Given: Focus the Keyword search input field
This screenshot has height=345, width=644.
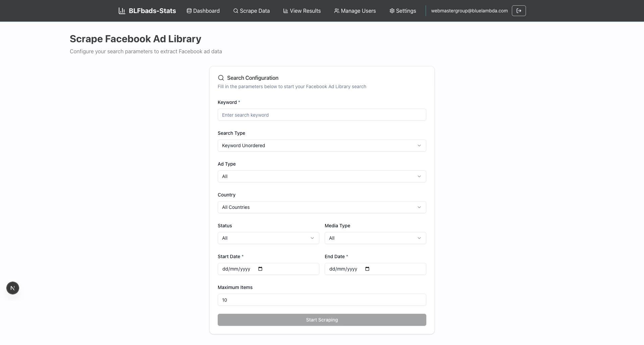Looking at the screenshot, I should [x=322, y=115].
